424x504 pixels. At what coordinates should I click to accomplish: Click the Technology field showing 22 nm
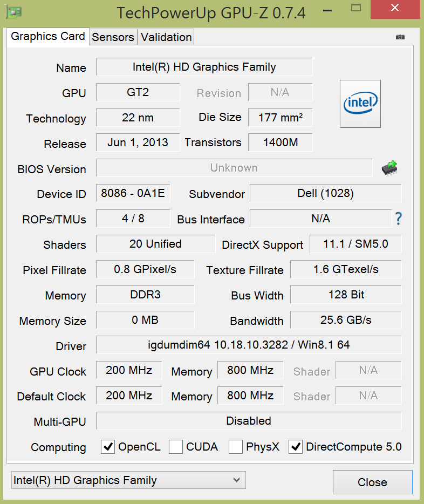tap(138, 117)
